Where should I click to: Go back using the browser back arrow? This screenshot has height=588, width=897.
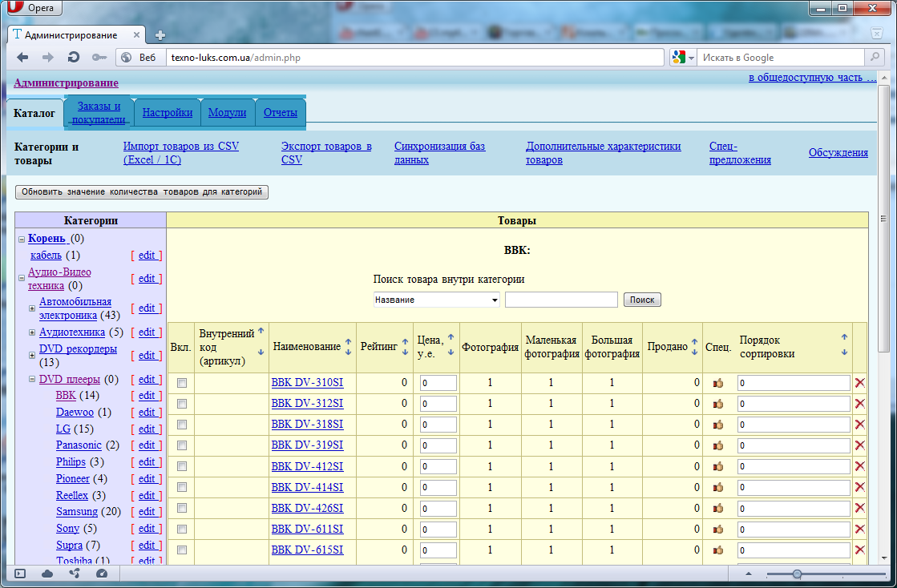[22, 58]
